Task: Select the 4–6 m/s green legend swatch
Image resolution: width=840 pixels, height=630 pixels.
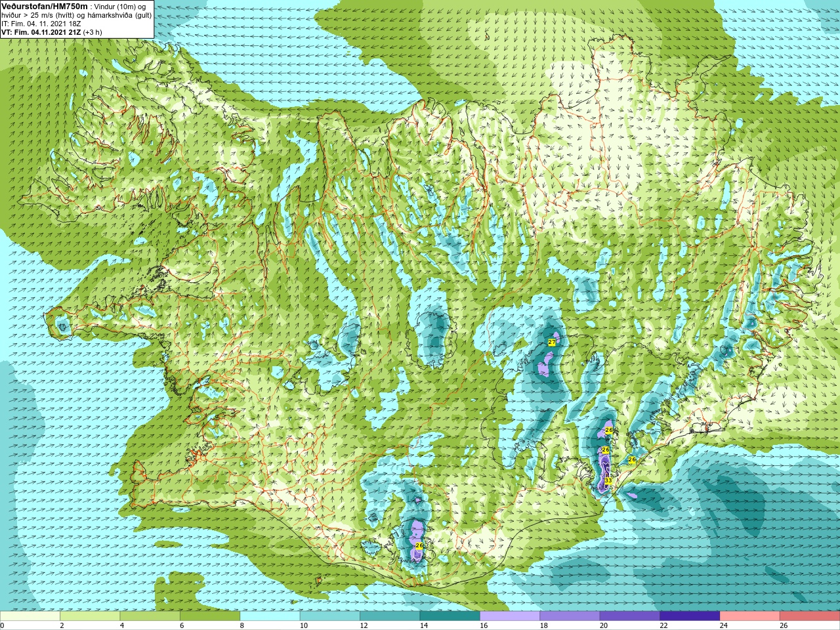Action: [x=150, y=616]
